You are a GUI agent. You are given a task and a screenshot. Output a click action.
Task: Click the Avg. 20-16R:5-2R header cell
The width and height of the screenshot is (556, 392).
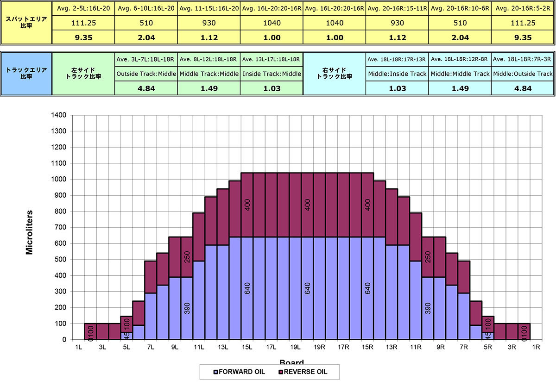tap(523, 8)
